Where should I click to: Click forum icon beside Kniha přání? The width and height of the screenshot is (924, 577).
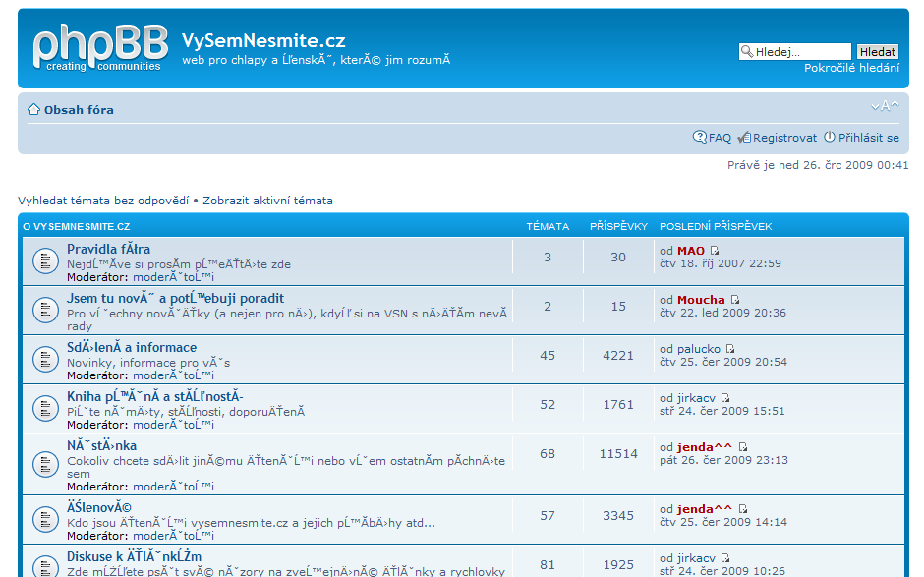pyautogui.click(x=45, y=409)
